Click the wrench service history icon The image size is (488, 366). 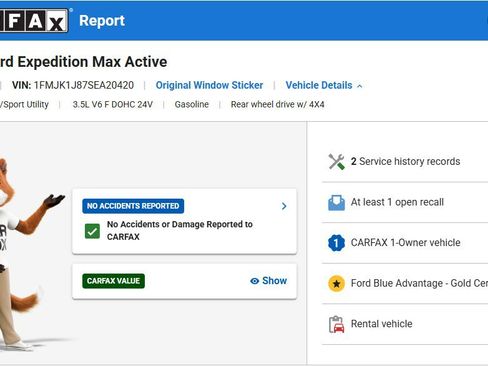click(336, 162)
